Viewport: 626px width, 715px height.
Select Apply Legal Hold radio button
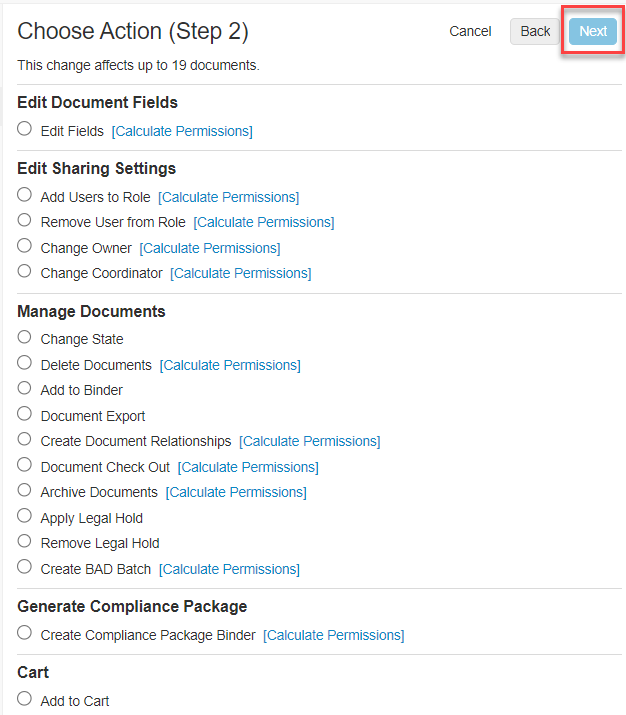[25, 516]
